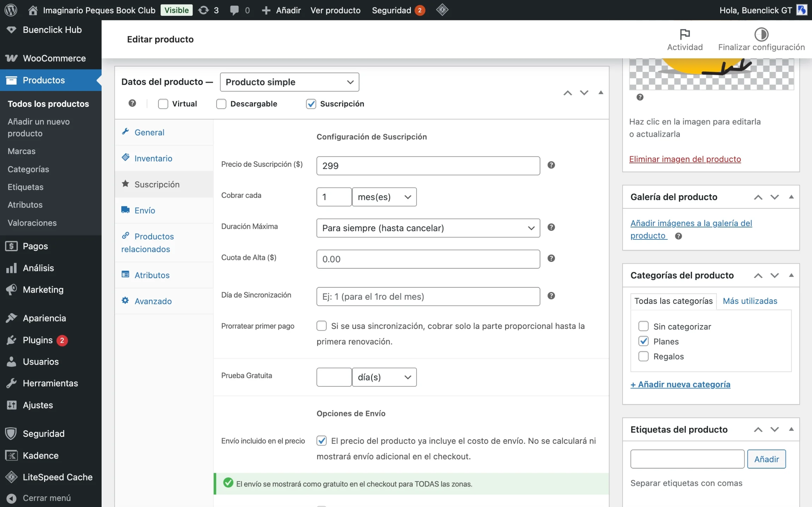The width and height of the screenshot is (812, 507).
Task: Switch to the Inventario tab
Action: coord(153,158)
